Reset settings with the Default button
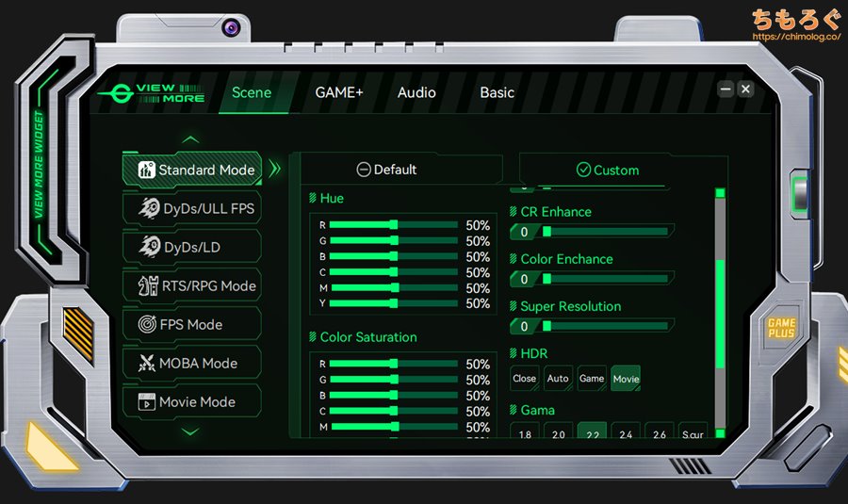The height and width of the screenshot is (504, 848). pos(387,170)
